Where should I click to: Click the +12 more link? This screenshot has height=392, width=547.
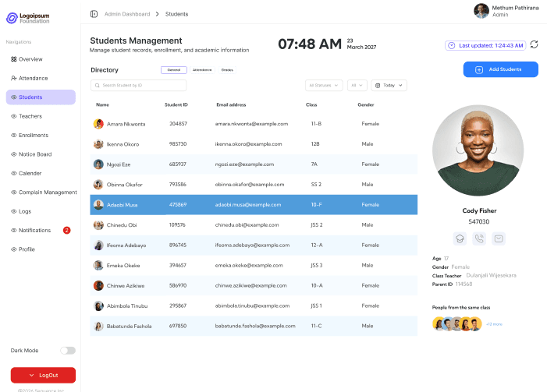(x=494, y=324)
